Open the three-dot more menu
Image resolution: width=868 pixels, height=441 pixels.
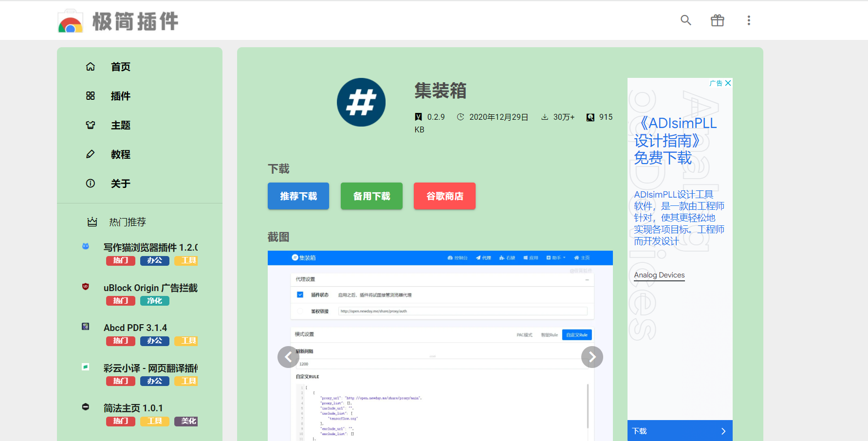[749, 20]
